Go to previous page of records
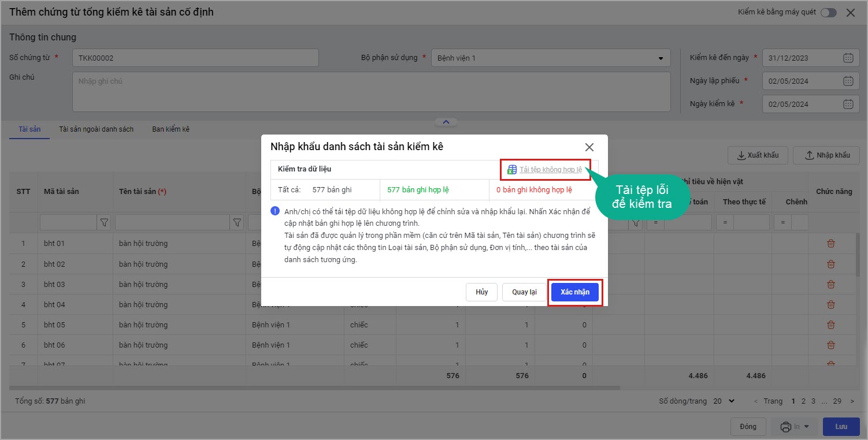The width and height of the screenshot is (868, 440). [x=756, y=401]
